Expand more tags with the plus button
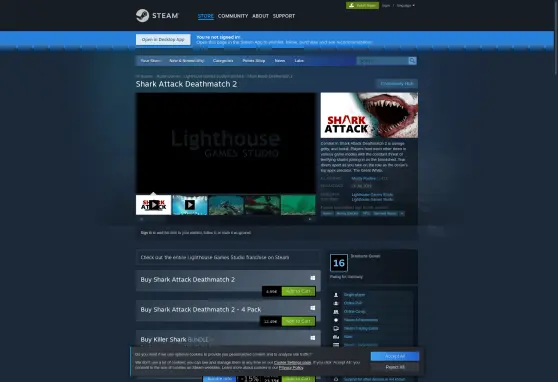The width and height of the screenshot is (558, 382). point(402,213)
